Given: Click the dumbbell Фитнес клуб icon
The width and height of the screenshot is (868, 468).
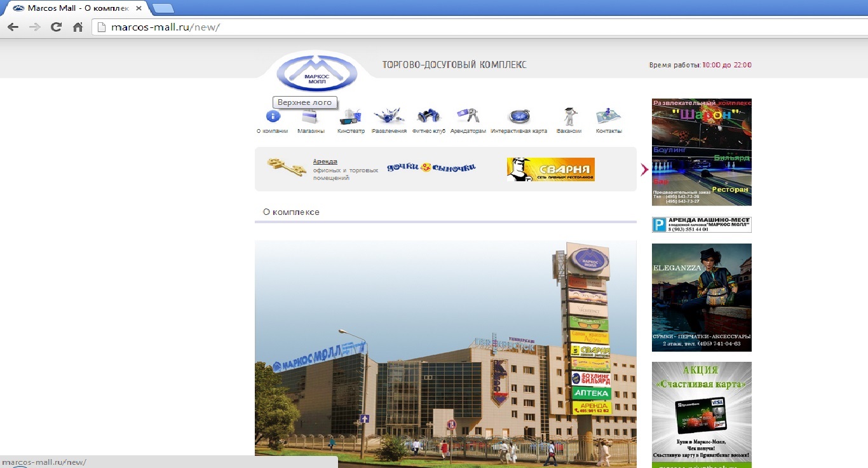Looking at the screenshot, I should tap(429, 116).
